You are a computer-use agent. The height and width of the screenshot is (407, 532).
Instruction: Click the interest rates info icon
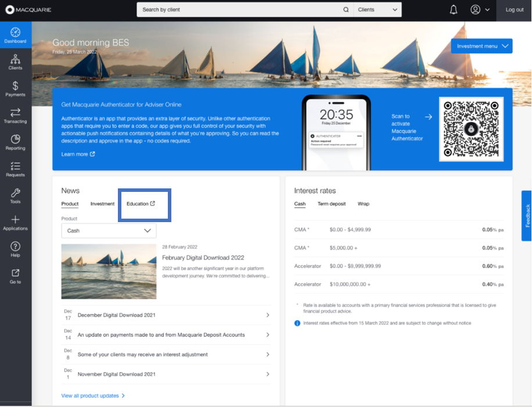coord(297,323)
